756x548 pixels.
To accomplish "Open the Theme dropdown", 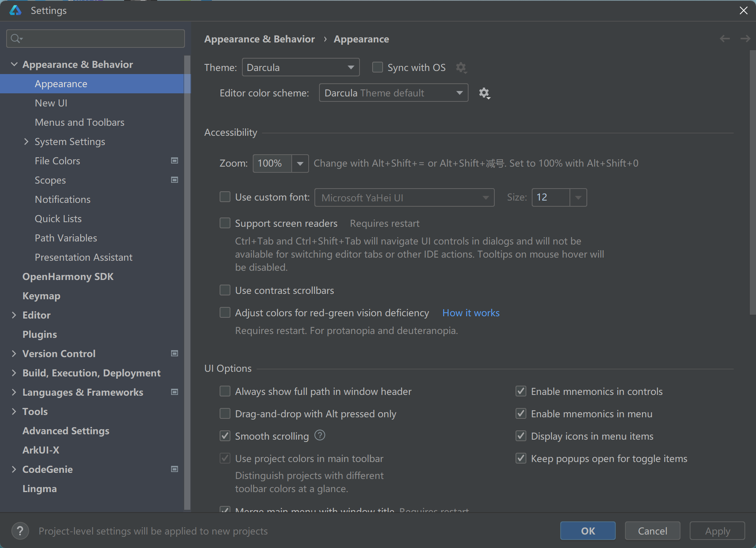I will point(301,67).
